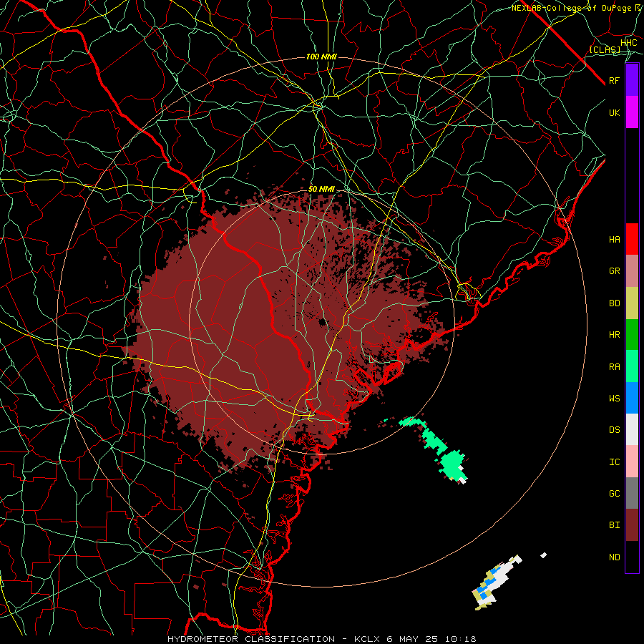The width and height of the screenshot is (644, 644).
Task: Click the "WS" legend label text
Action: coord(614,399)
